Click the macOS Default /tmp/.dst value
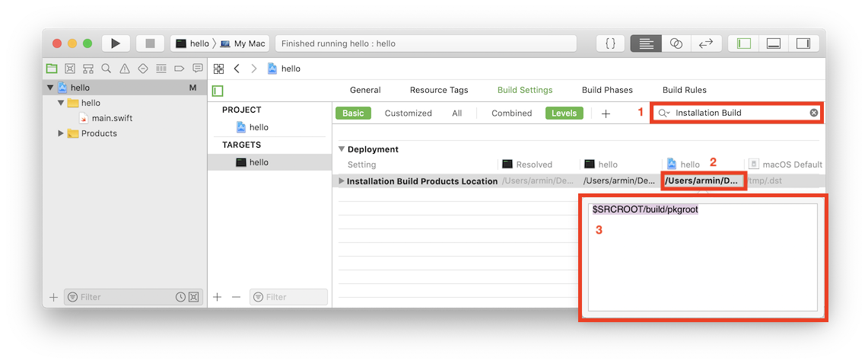 coord(764,181)
